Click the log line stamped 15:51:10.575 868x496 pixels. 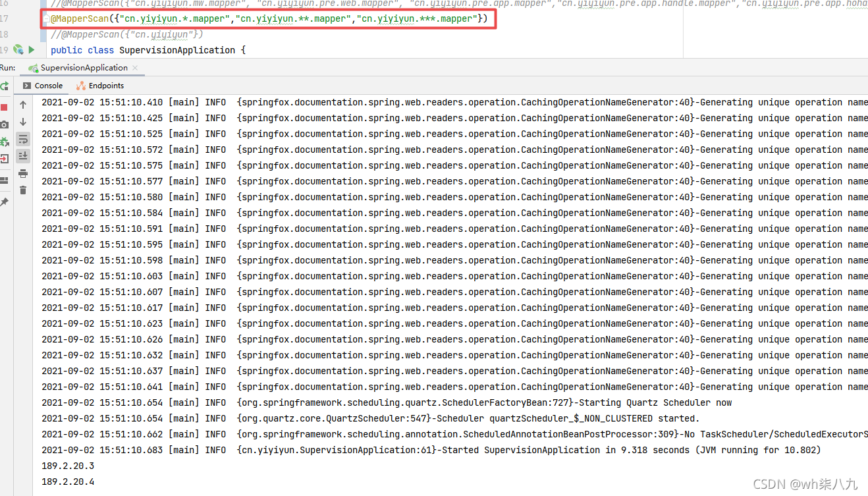(454, 165)
